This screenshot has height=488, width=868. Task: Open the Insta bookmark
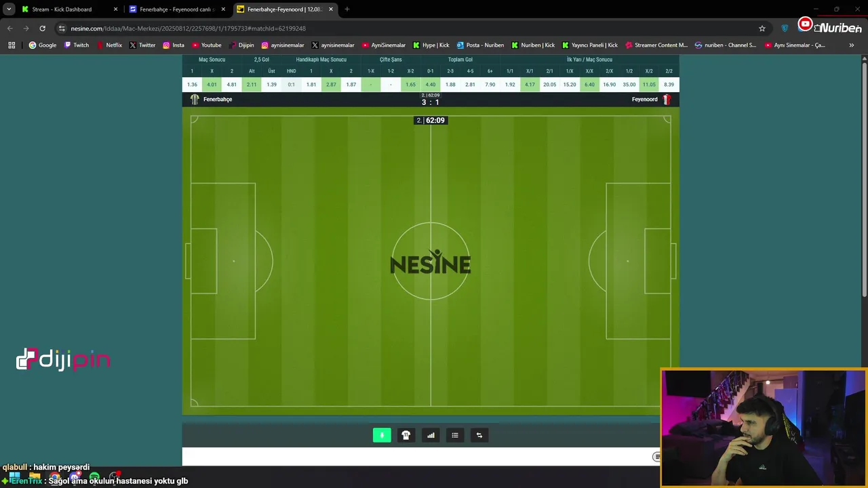pos(174,45)
